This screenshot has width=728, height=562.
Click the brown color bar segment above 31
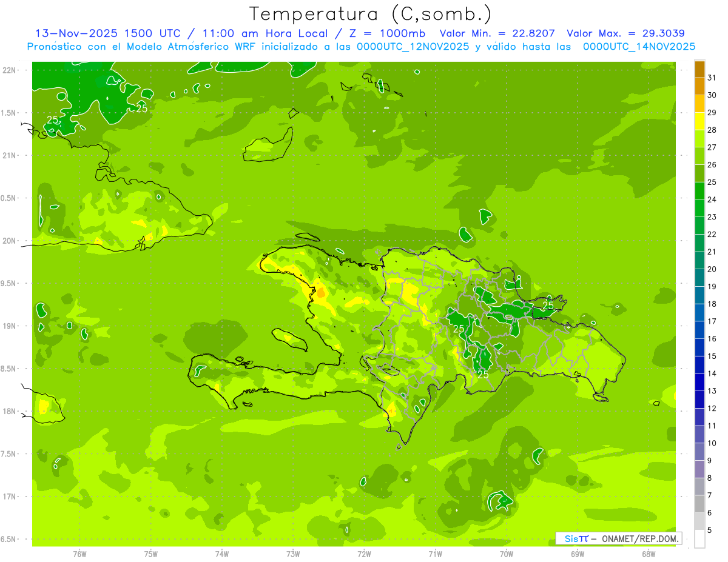click(699, 69)
